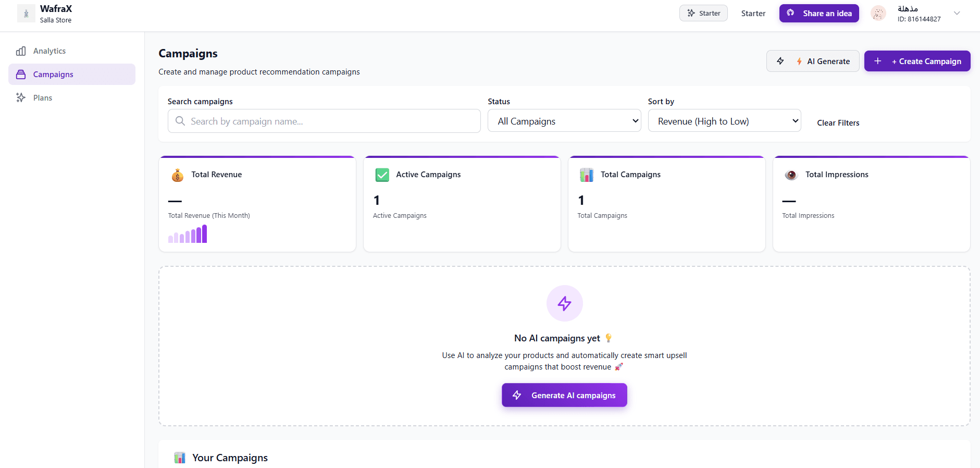Expand the account menu chevron

click(957, 14)
